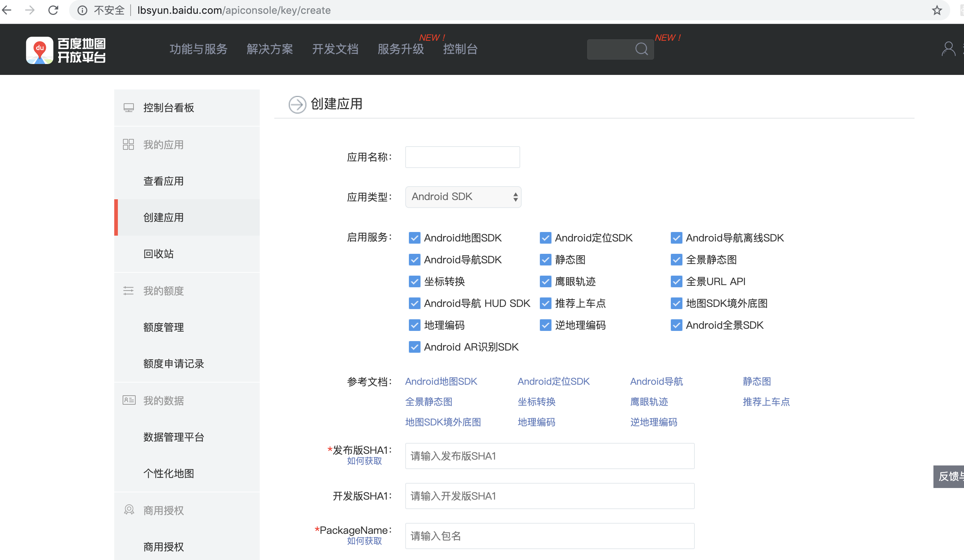The width and height of the screenshot is (964, 560).
Task: Disable the 鹰眼轨迹 service checkbox
Action: (545, 281)
